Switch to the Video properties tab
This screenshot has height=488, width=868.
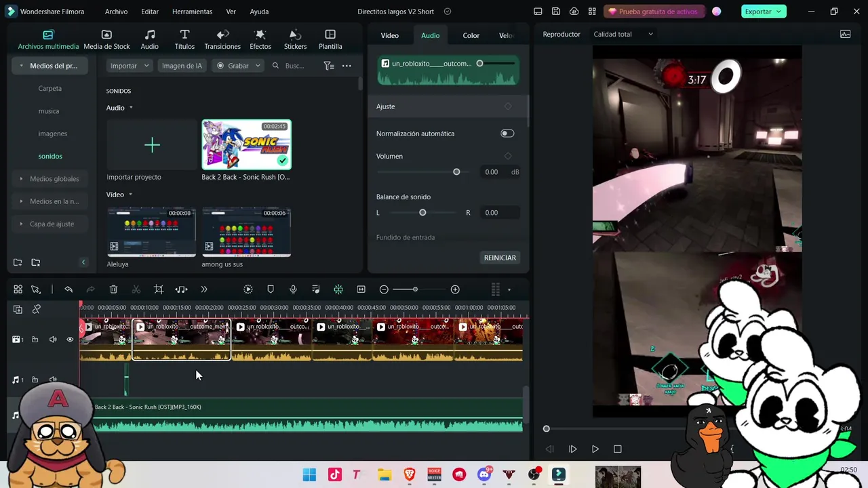(389, 35)
